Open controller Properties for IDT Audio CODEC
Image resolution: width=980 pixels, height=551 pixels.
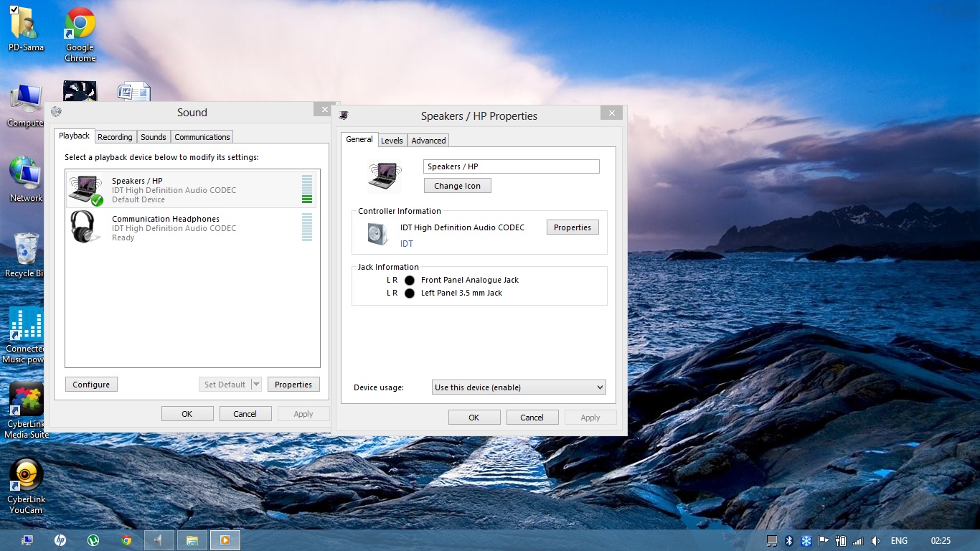pos(572,227)
